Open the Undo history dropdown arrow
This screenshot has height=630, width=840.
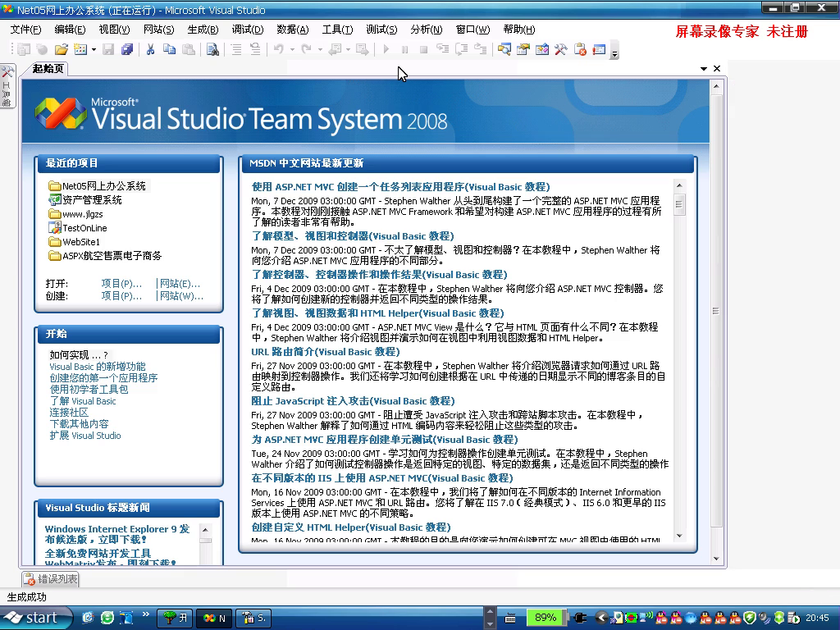click(293, 50)
